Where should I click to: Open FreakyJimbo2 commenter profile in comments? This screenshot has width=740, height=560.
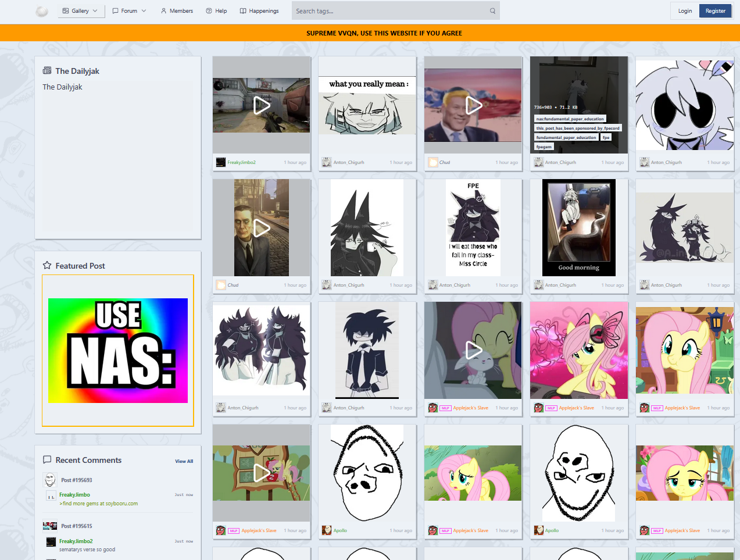[x=76, y=541]
